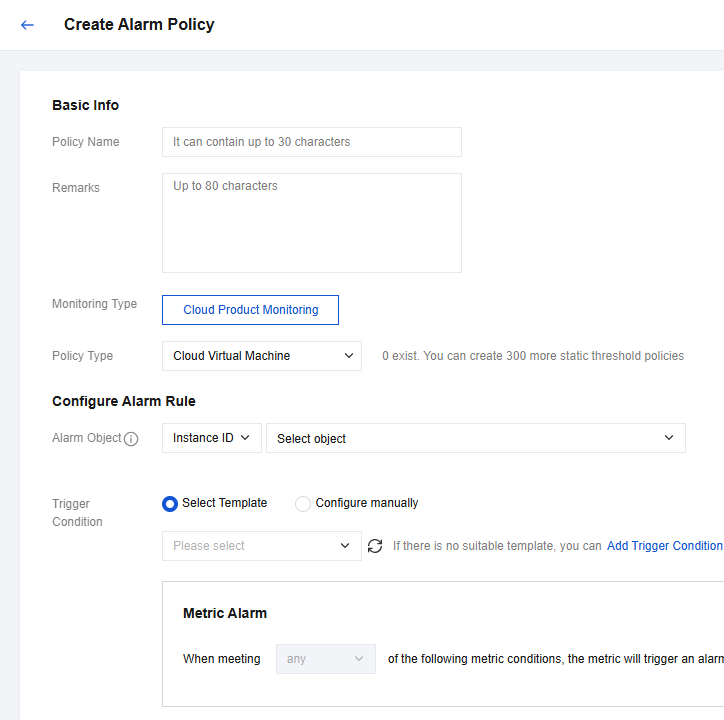724x720 pixels.
Task: Click 'If there is no suitable template' text
Action: click(497, 546)
